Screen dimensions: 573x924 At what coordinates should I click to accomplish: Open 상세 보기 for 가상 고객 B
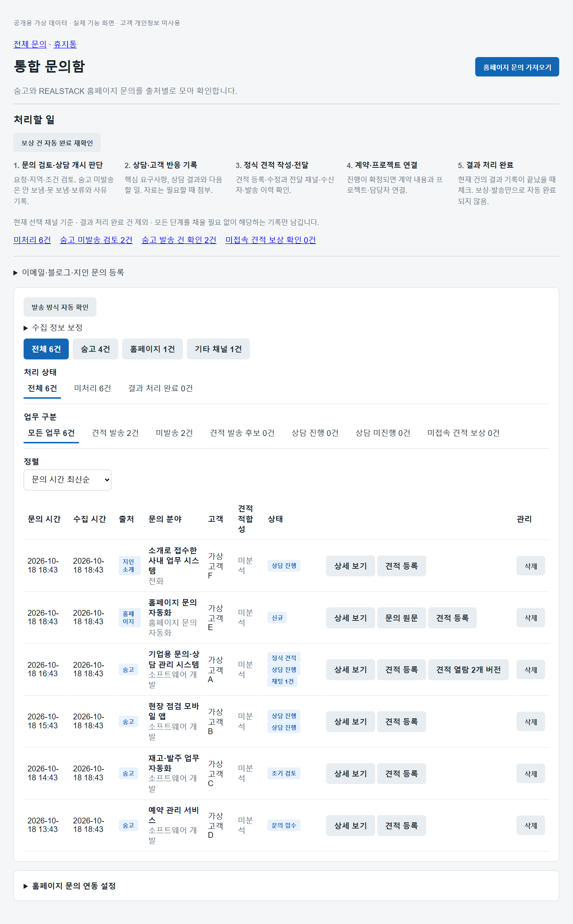(x=350, y=722)
